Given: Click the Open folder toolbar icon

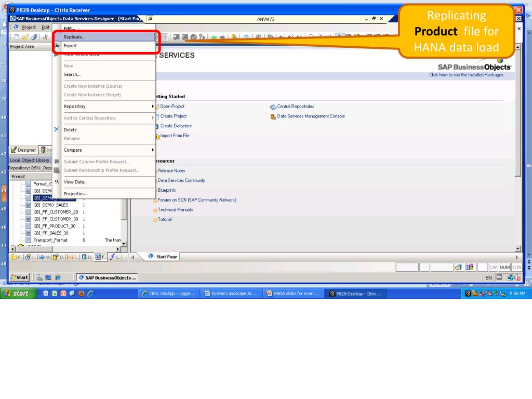Looking at the screenshot, I should [25, 37].
